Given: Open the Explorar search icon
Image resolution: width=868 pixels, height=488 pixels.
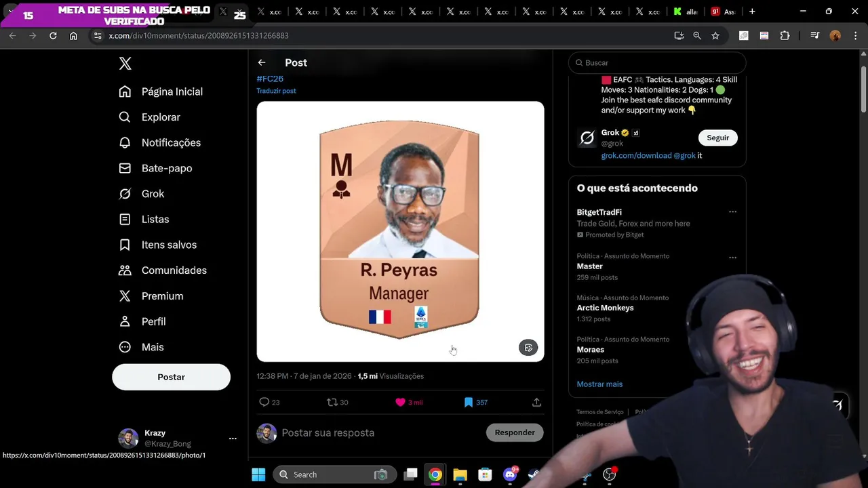Looking at the screenshot, I should [125, 117].
